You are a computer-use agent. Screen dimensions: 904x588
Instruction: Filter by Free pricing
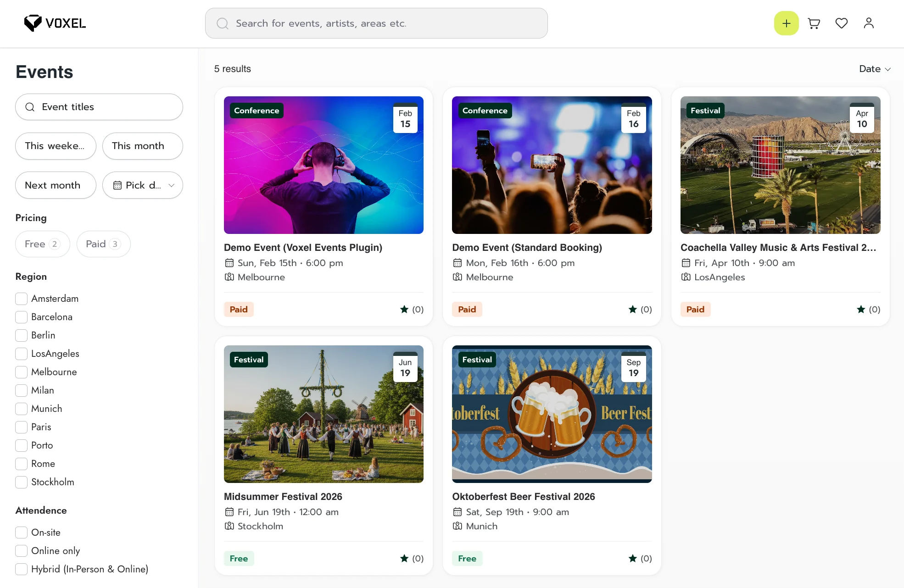42,244
